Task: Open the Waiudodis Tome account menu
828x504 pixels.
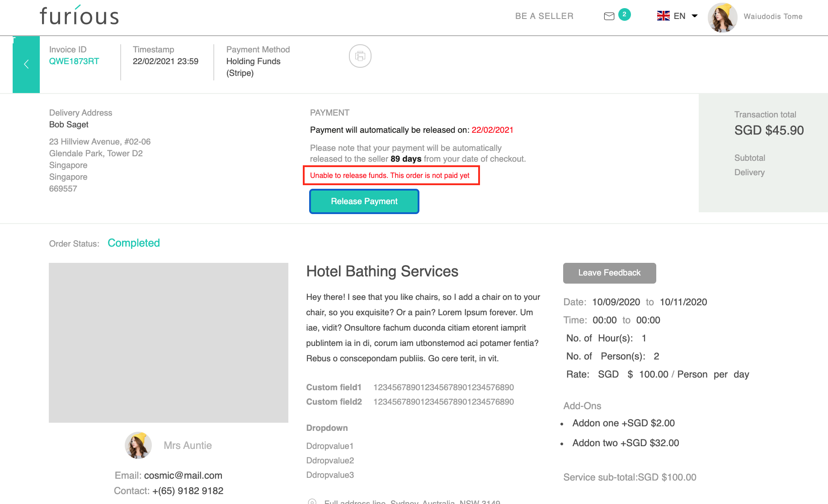Action: tap(773, 17)
